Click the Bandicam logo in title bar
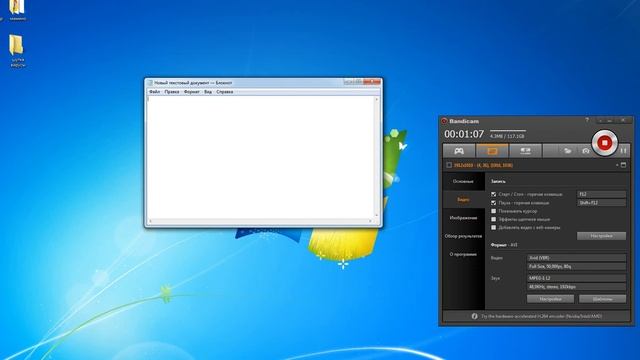This screenshot has height=360, width=640. click(444, 121)
